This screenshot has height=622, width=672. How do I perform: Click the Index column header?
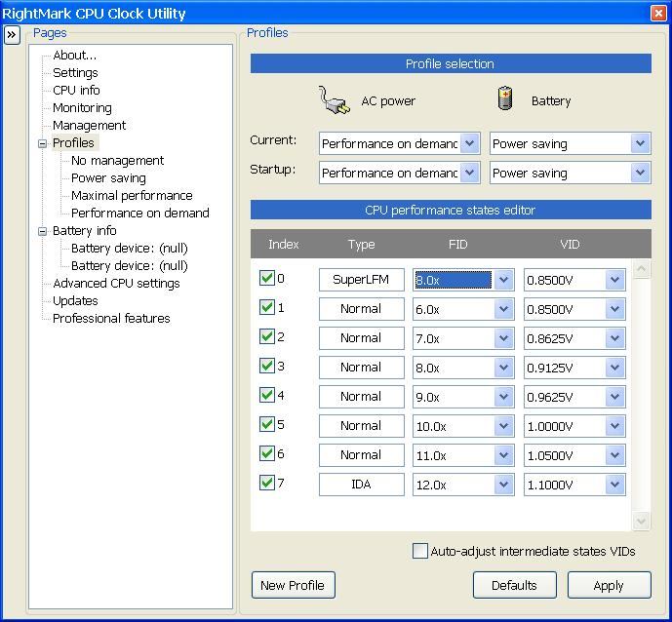tap(283, 244)
